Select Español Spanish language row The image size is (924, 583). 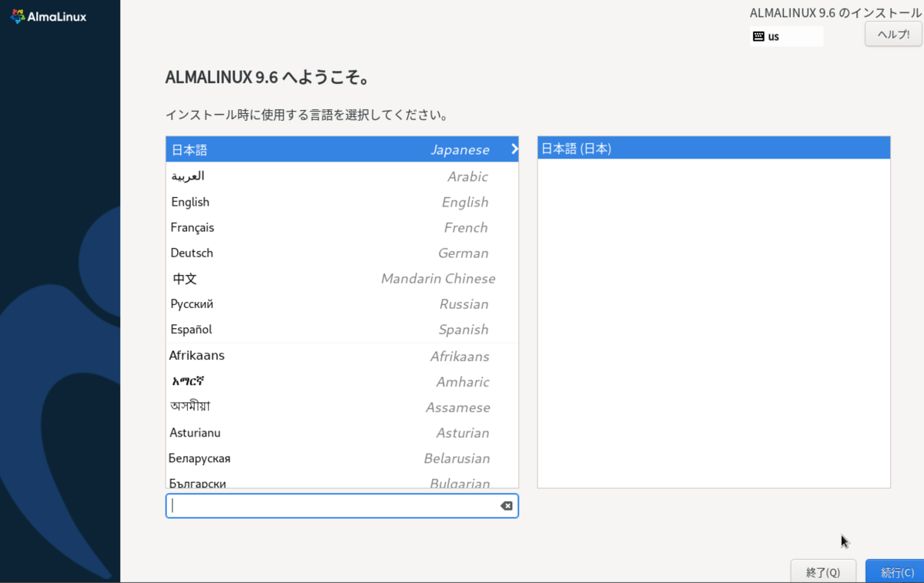(342, 329)
